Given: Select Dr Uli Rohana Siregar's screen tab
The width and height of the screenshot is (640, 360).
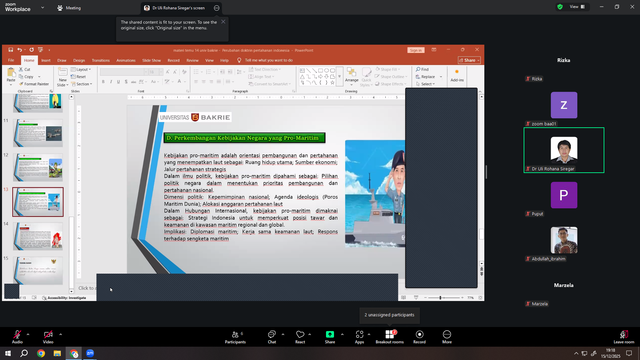Looking at the screenshot, I should point(178,8).
